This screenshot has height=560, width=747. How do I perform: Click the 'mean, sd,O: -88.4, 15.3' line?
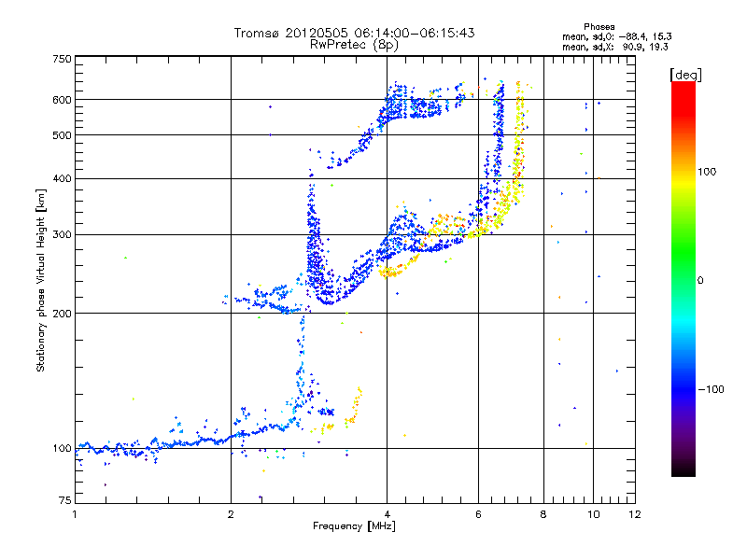(617, 36)
